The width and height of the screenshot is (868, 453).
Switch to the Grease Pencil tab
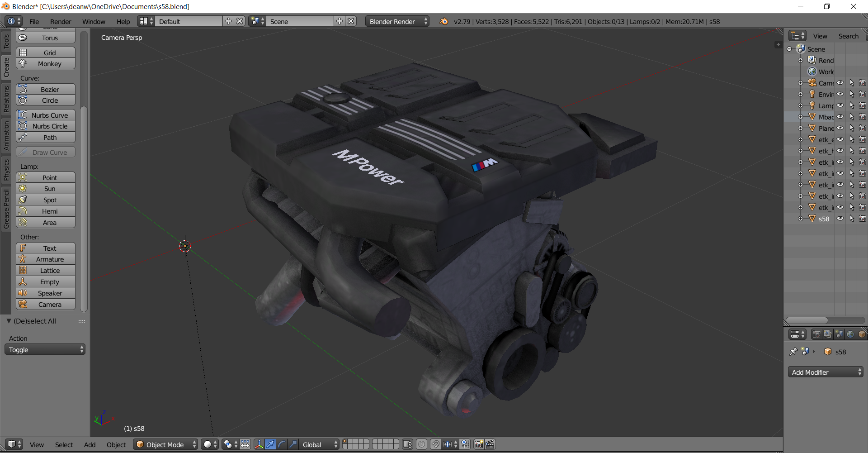click(x=6, y=209)
